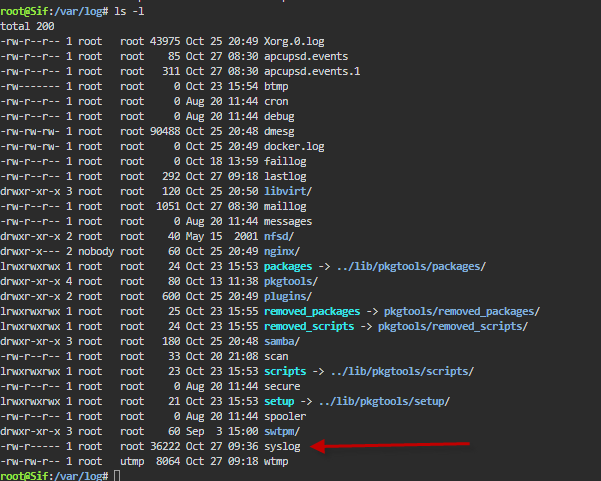Click the 09:36 timestamp of syslog

coord(243,447)
